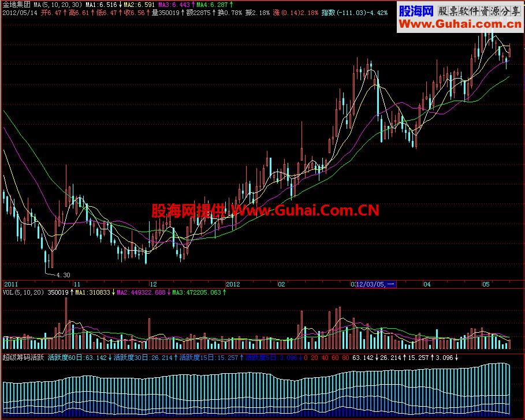Image resolution: width=525 pixels, height=420 pixels.
Task: Click the index readout 指数(-111.03)-4.42%
Action: click(355, 13)
